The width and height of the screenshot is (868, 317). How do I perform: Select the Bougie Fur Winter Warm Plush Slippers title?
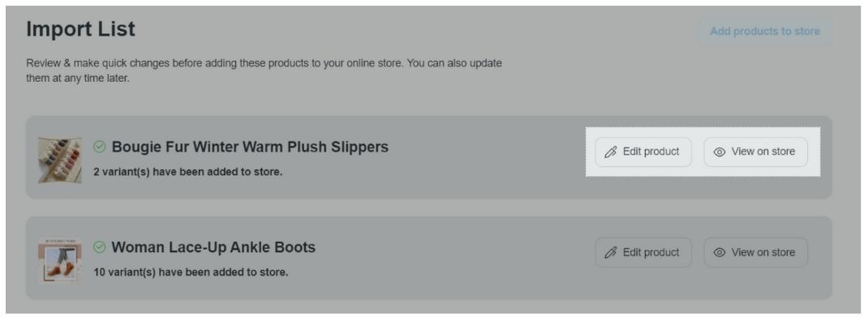click(x=250, y=148)
